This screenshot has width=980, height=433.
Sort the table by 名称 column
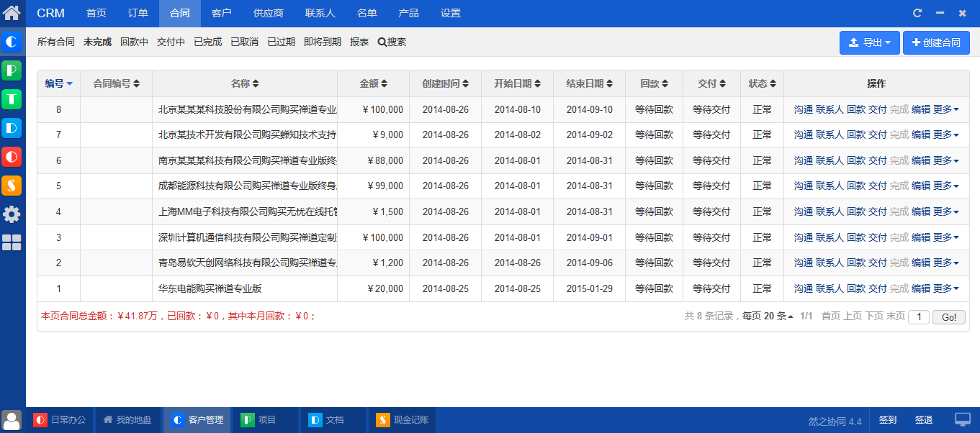tap(245, 83)
